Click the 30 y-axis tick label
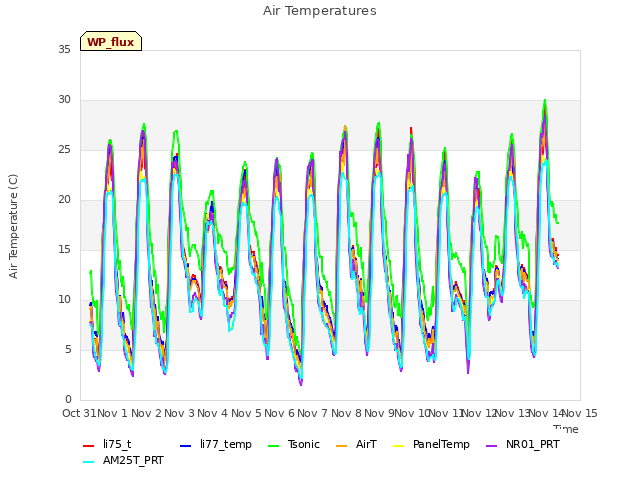This screenshot has height=480, width=640. click(64, 100)
